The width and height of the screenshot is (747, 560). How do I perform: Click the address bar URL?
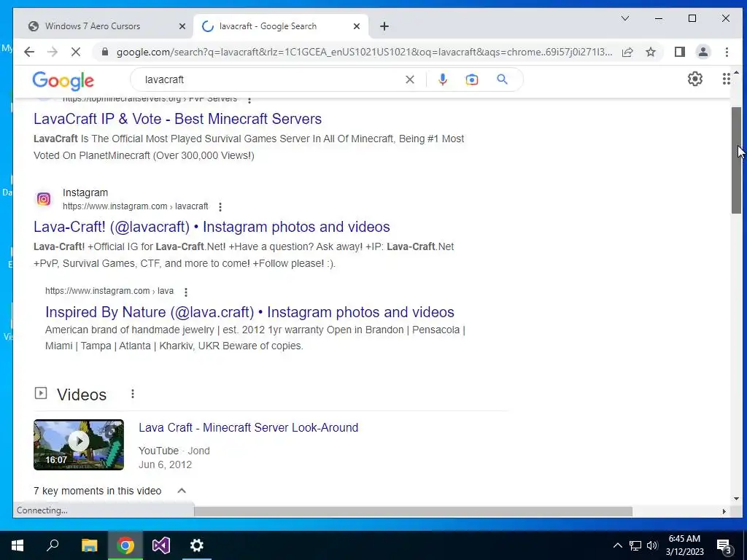365,52
